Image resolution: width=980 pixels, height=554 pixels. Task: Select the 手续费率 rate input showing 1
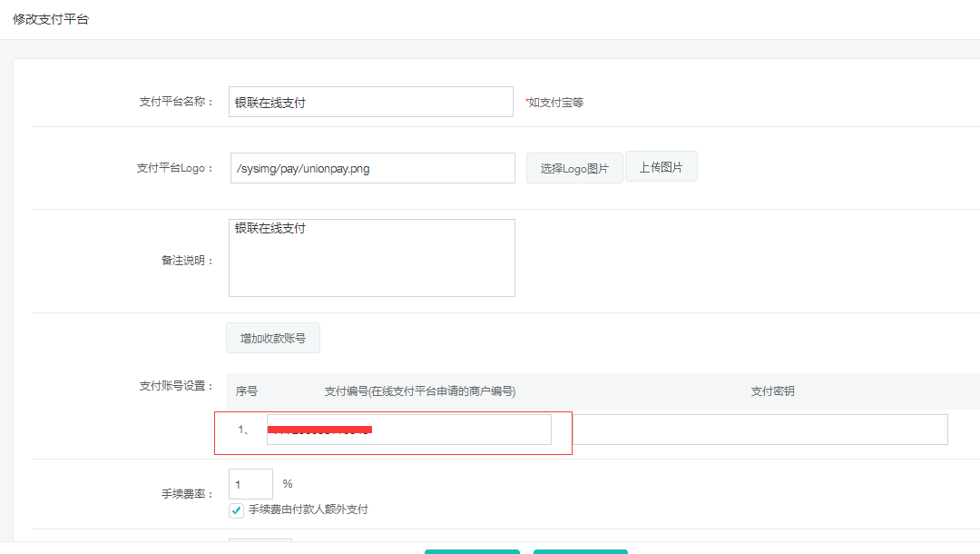(250, 483)
